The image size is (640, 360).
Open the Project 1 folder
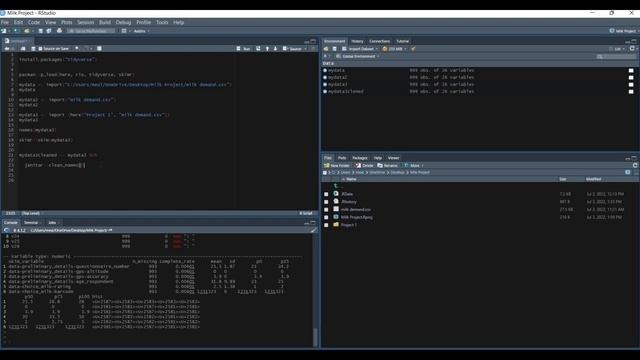349,225
